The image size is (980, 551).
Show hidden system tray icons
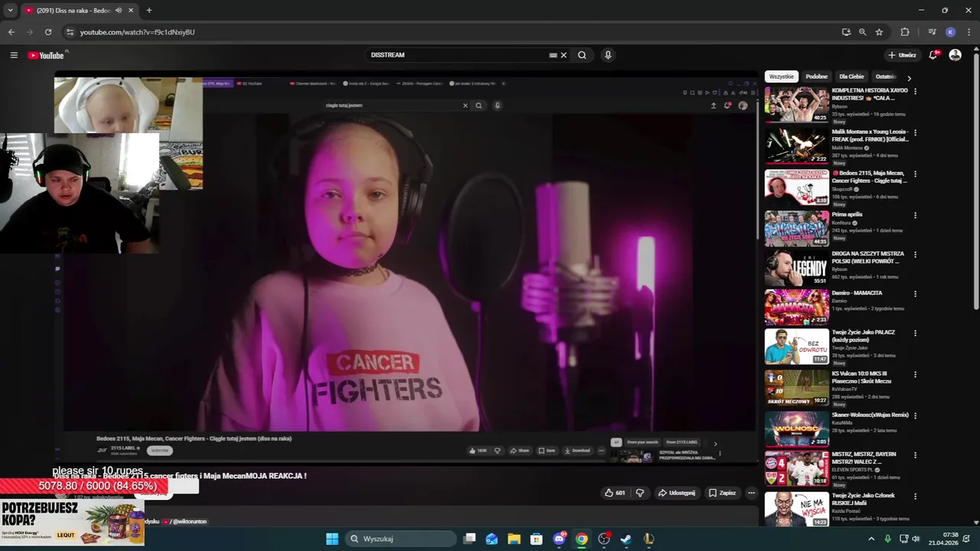[x=871, y=539]
